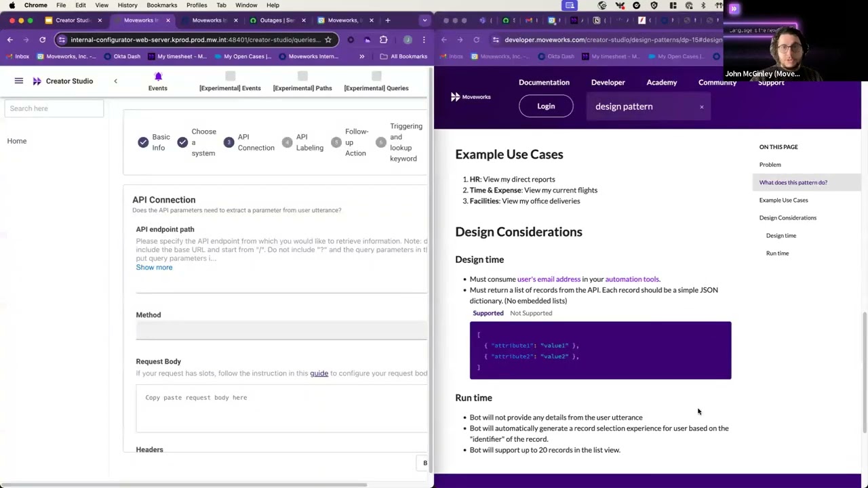This screenshot has height=488, width=868.
Task: Open the left Chrome profile avatar
Action: [x=408, y=39]
